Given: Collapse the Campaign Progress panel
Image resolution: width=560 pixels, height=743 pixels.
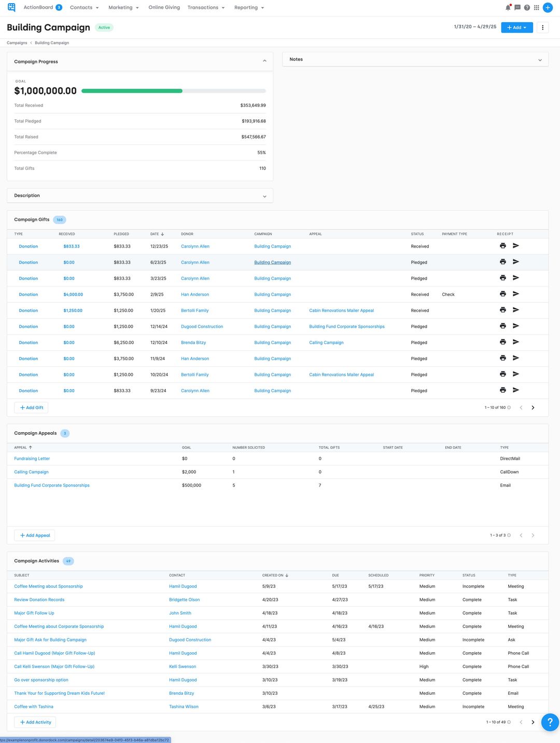Looking at the screenshot, I should coord(264,60).
